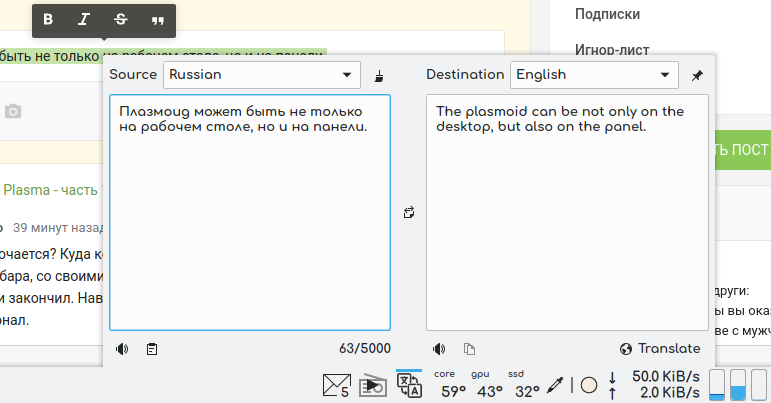Viewport: 771px width, 403px height.
Task: Open the Source language Russian dropdown
Action: [262, 75]
